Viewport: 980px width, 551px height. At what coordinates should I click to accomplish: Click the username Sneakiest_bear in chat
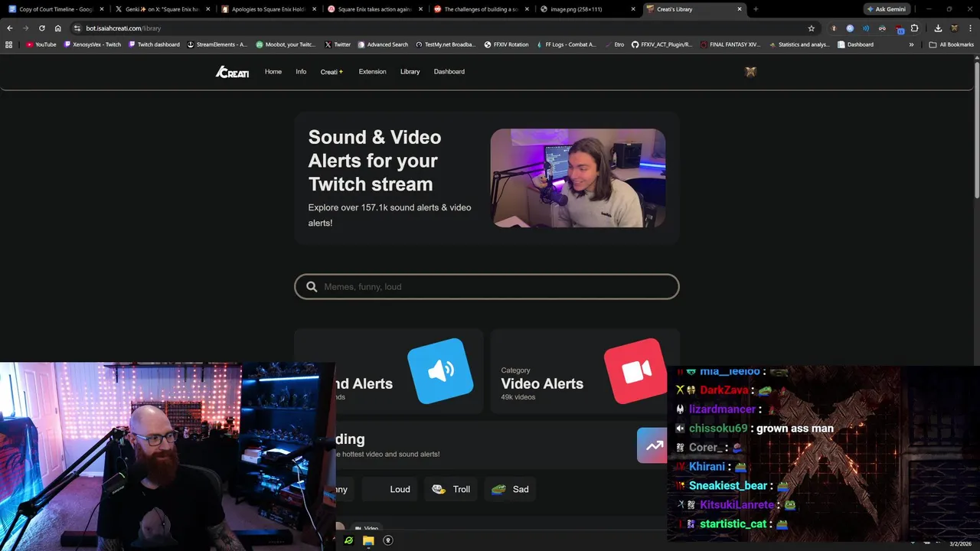pos(728,486)
